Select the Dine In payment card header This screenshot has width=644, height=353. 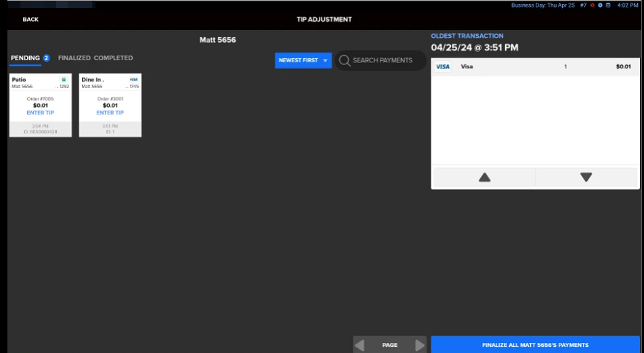coord(110,83)
